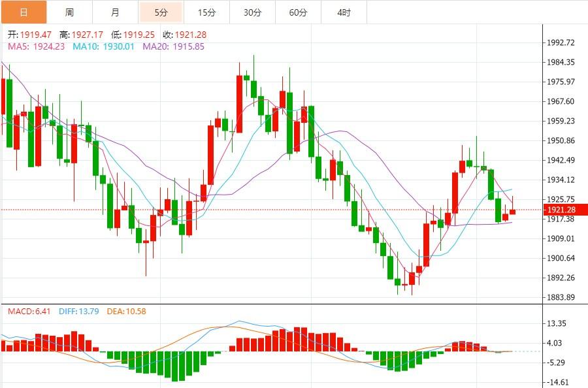Select the 30分 timeframe tab
Screen dimensions: 588x388
coord(252,12)
